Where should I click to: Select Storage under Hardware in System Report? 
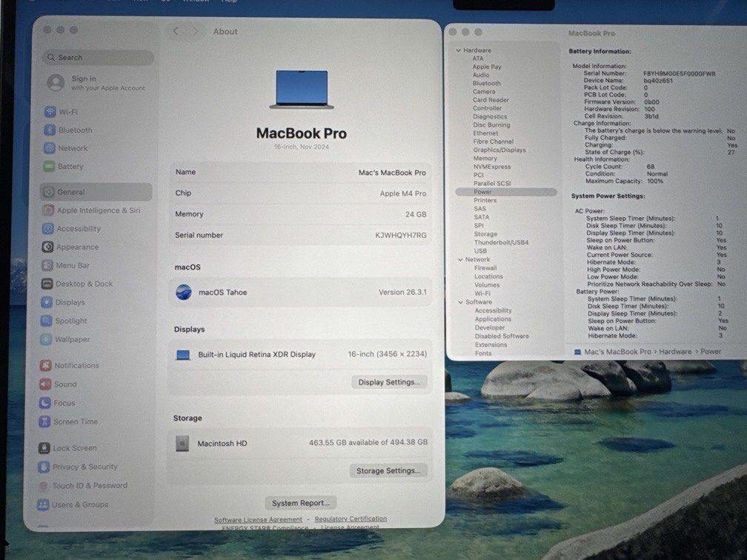pyautogui.click(x=485, y=234)
